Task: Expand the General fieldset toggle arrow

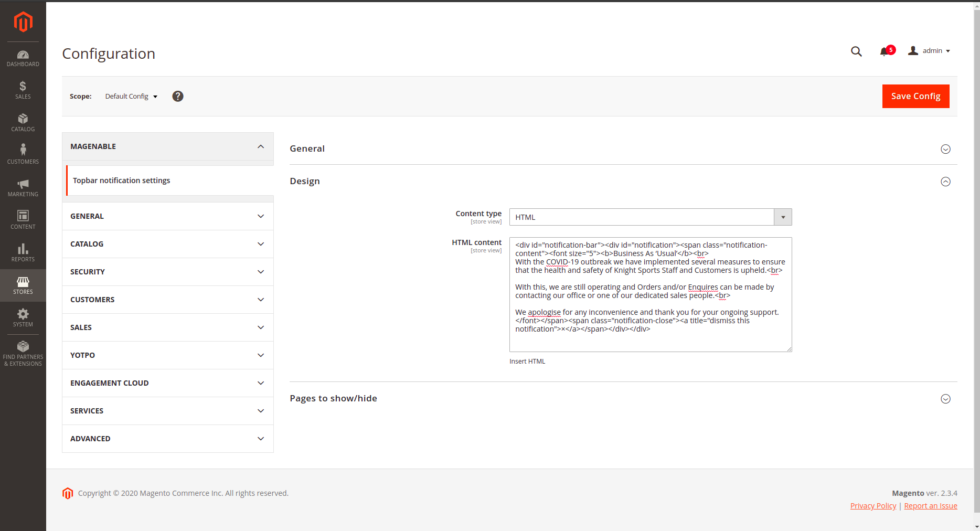Action: pos(945,149)
